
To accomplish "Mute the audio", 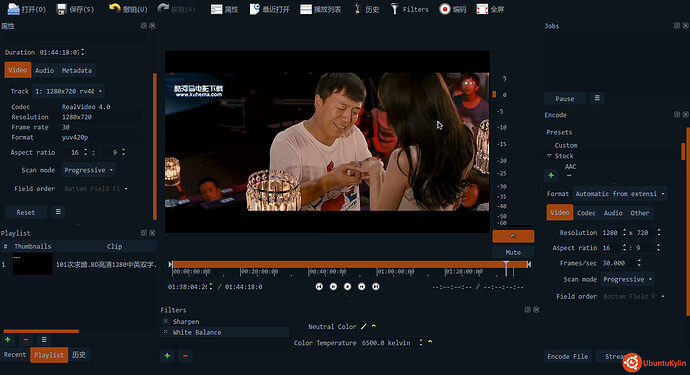I will (513, 252).
